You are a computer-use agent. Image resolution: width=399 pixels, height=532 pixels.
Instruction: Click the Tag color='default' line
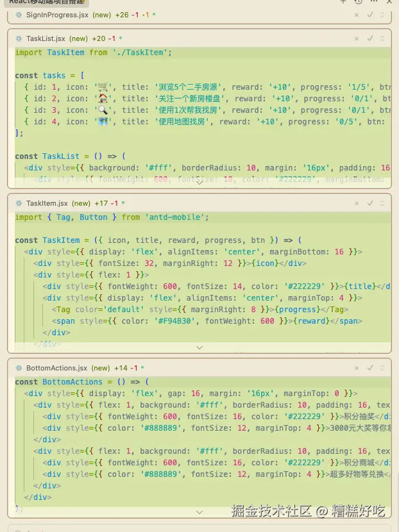click(200, 310)
